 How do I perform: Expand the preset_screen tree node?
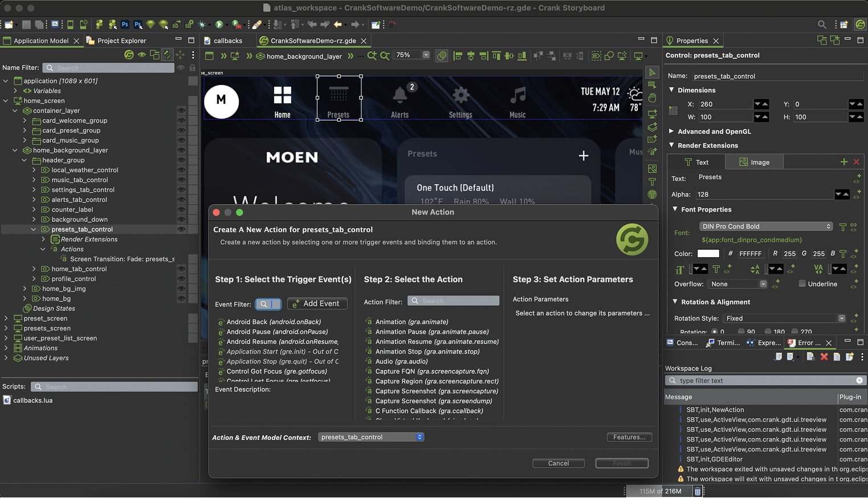[6, 318]
